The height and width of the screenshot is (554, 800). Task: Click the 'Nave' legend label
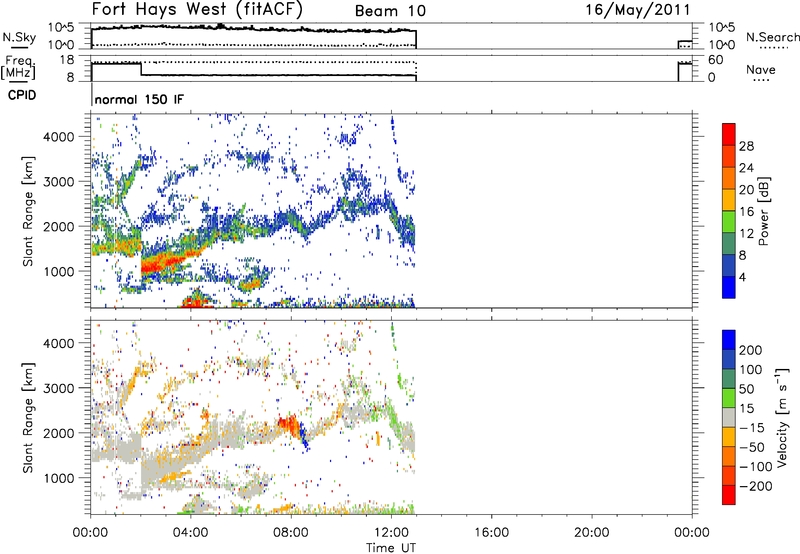pos(761,69)
